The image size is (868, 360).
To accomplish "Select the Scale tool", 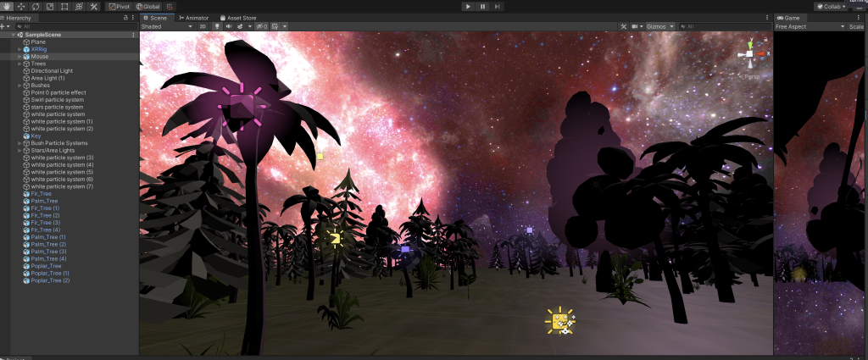I will 50,6.
